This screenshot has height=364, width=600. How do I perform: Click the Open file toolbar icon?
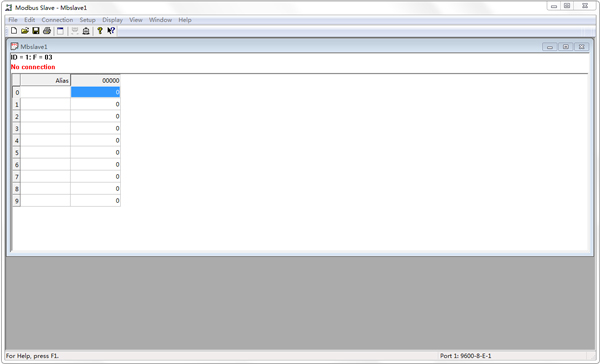[x=25, y=31]
